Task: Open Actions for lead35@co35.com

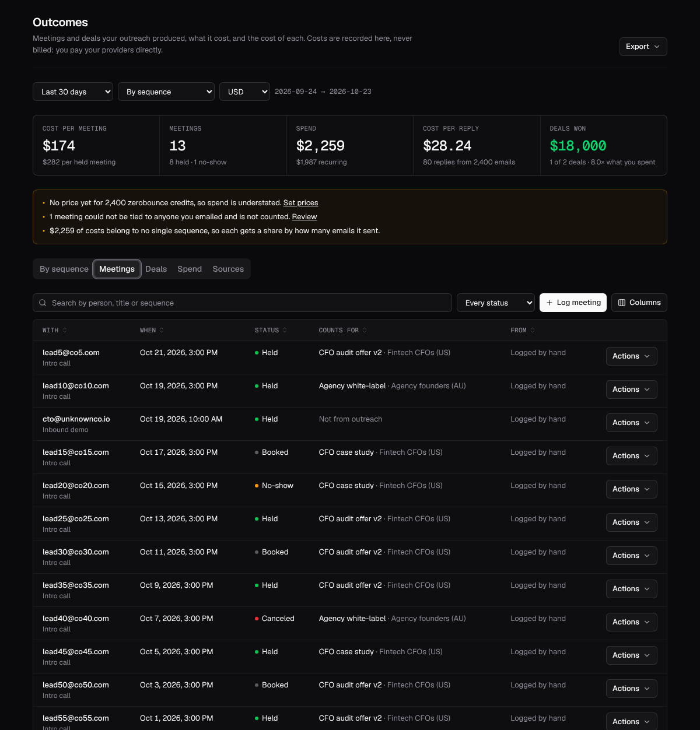Action: click(632, 589)
